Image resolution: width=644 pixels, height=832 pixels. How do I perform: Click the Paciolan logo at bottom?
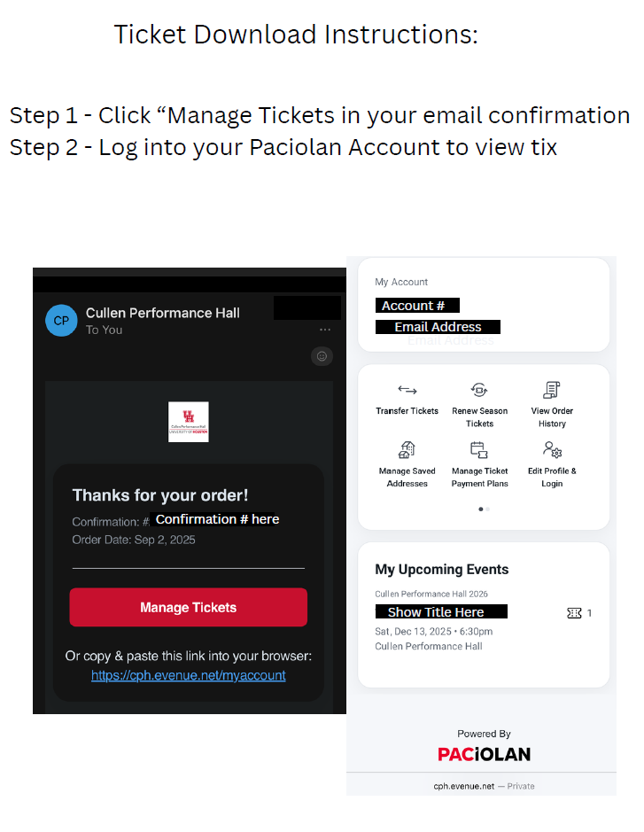[x=484, y=755]
